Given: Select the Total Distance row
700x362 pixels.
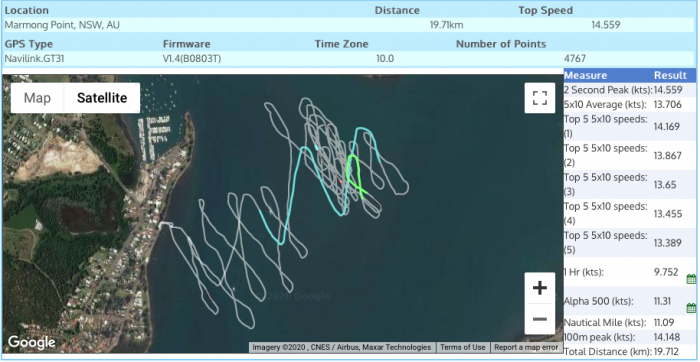Looking at the screenshot, I should coord(629,351).
